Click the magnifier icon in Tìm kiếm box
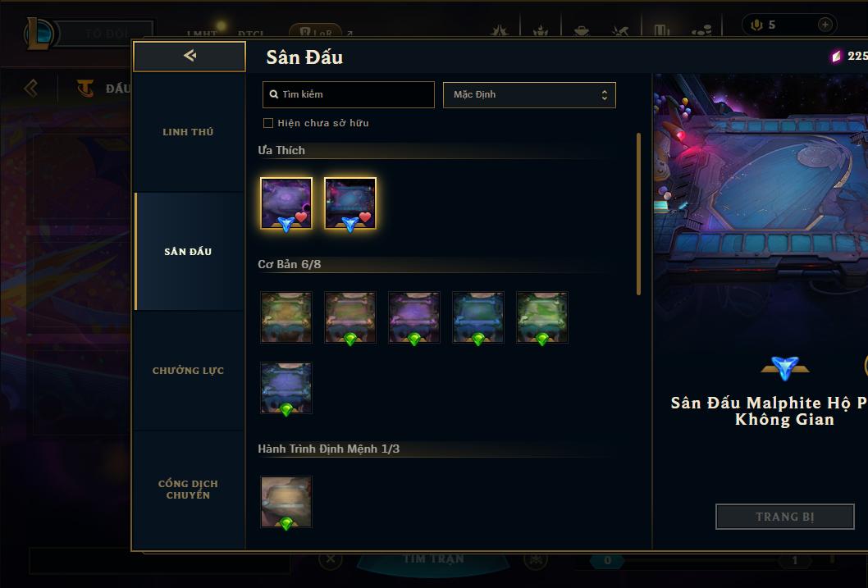This screenshot has height=588, width=868. [x=273, y=94]
